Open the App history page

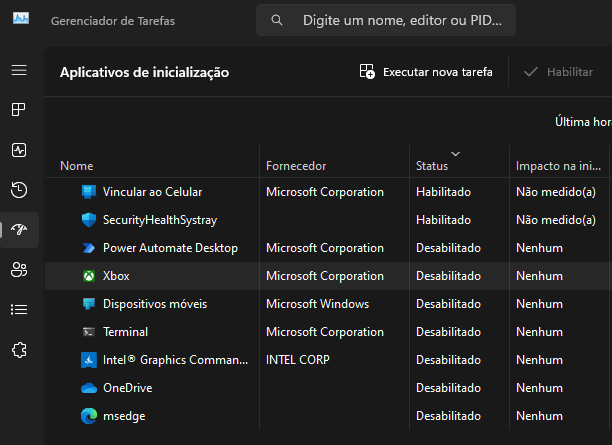[19, 190]
